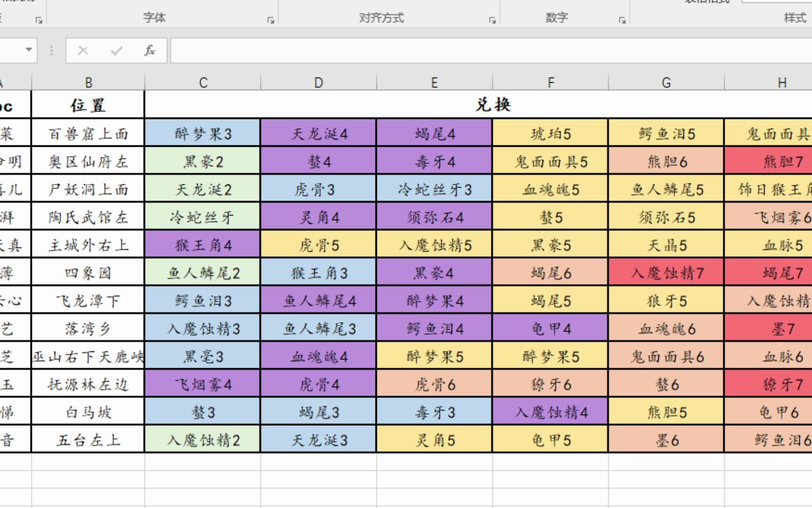
Task: Select red cell 獠牙7
Action: [769, 384]
